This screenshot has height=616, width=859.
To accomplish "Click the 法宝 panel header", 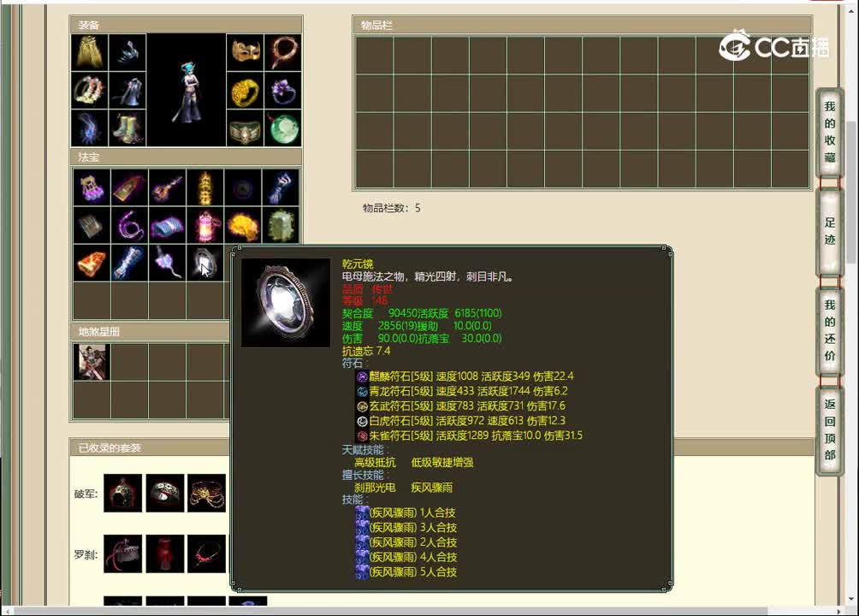I will point(187,157).
